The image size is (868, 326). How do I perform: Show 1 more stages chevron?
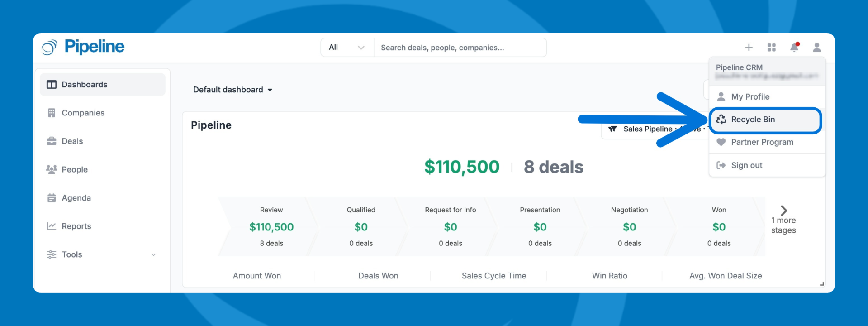tap(783, 211)
